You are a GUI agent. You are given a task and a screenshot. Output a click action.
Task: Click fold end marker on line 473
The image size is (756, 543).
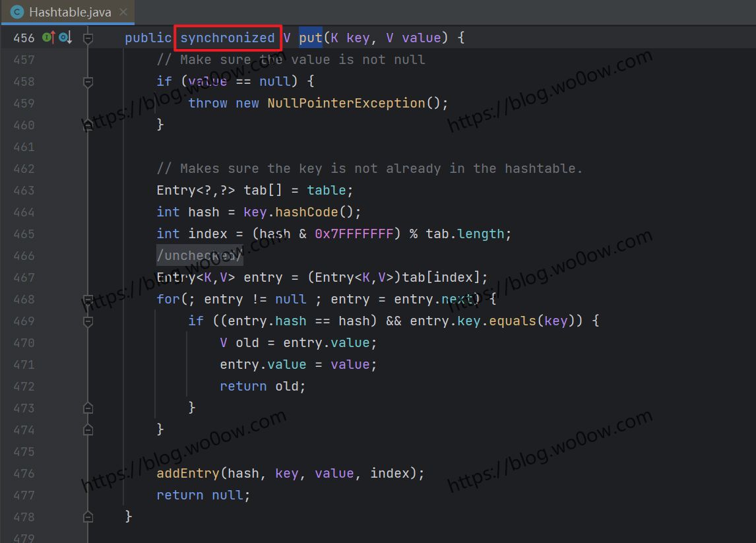(x=88, y=408)
